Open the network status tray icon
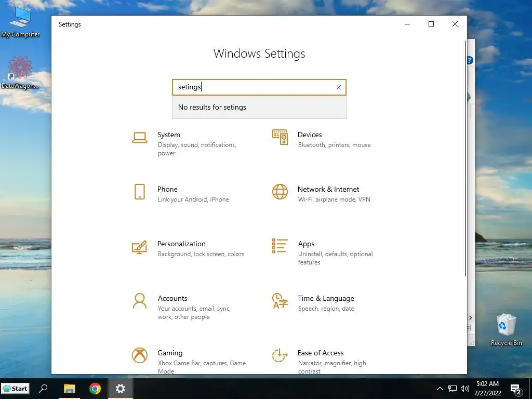The height and width of the screenshot is (399, 532). coord(453,389)
